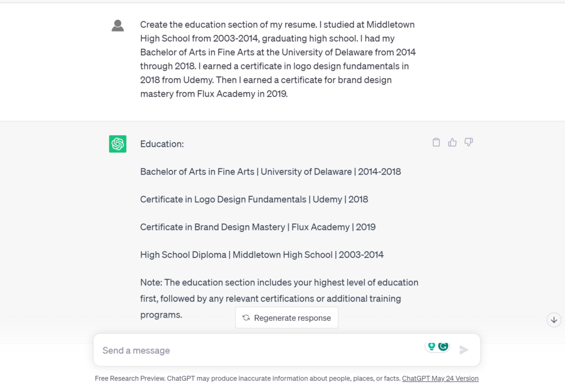Click the green ChatGPT logo avatar
This screenshot has height=392, width=565.
click(118, 144)
